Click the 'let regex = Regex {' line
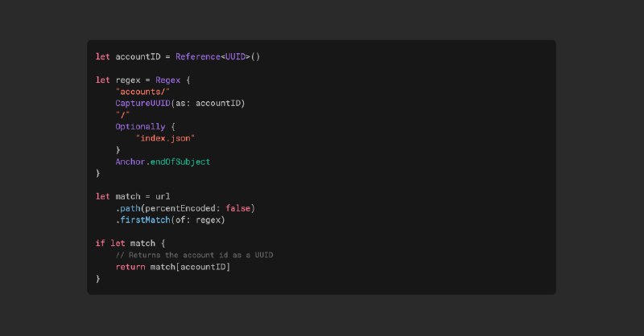Screen dimensions: 644x336 click(x=143, y=80)
